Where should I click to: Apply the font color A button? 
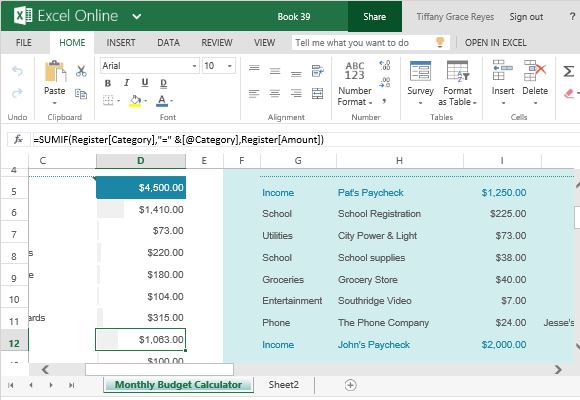click(x=162, y=101)
